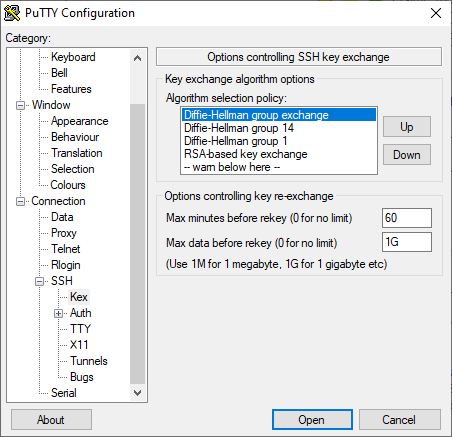Select Kex under SSH
Screen dimensions: 452x437
(79, 297)
